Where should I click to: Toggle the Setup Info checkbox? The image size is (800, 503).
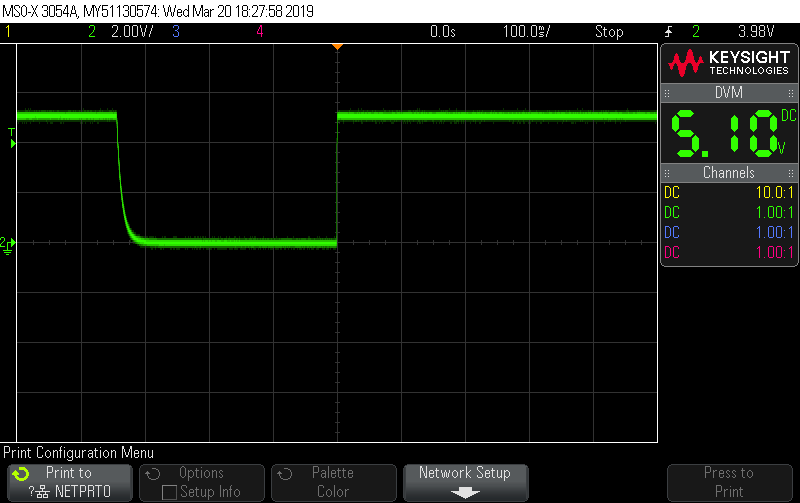tap(169, 491)
